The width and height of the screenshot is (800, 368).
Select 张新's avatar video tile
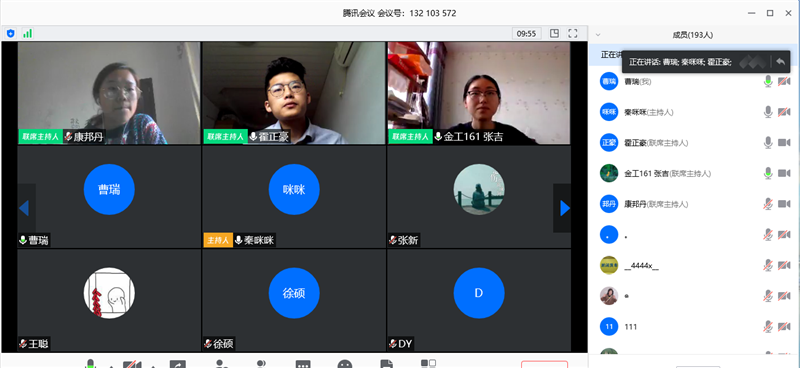[479, 197]
